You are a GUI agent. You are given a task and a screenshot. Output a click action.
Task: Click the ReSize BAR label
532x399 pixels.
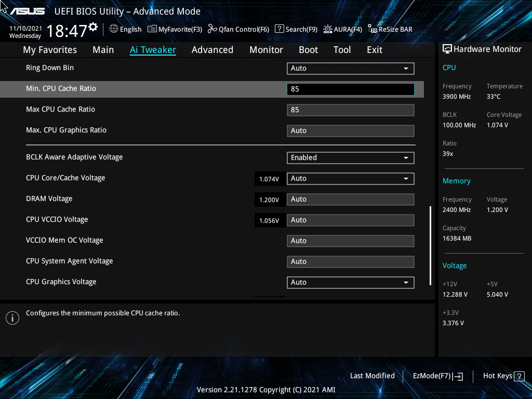(395, 29)
